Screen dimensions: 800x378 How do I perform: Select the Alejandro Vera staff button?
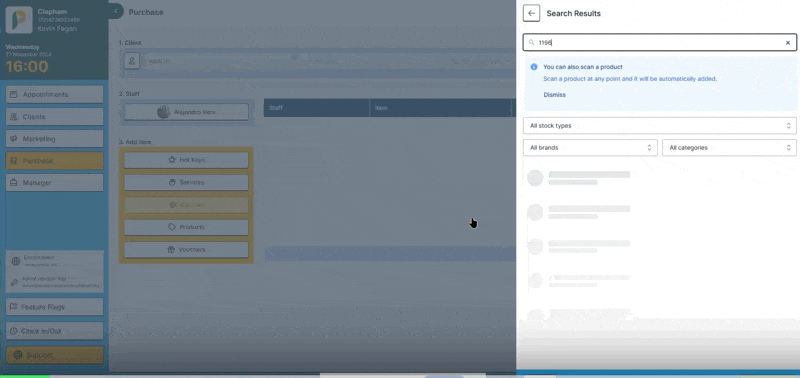click(186, 112)
